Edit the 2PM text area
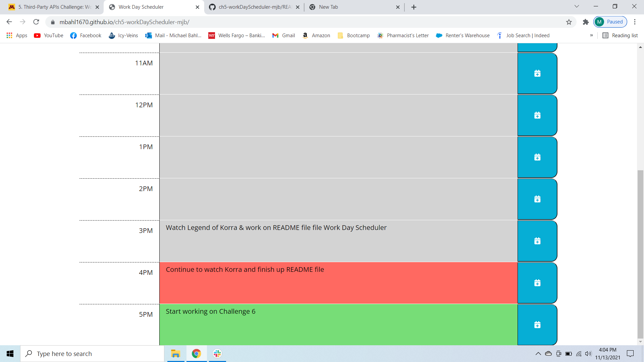 coord(338,199)
